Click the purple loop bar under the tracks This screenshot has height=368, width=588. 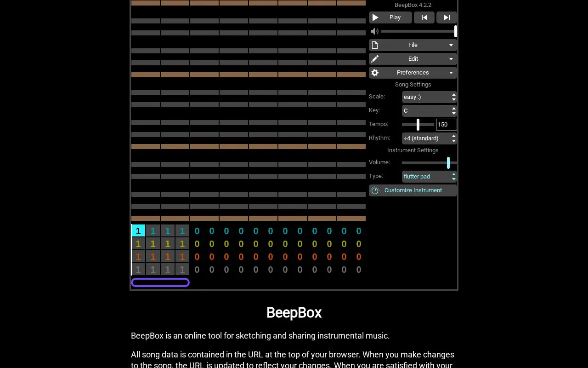tap(160, 282)
